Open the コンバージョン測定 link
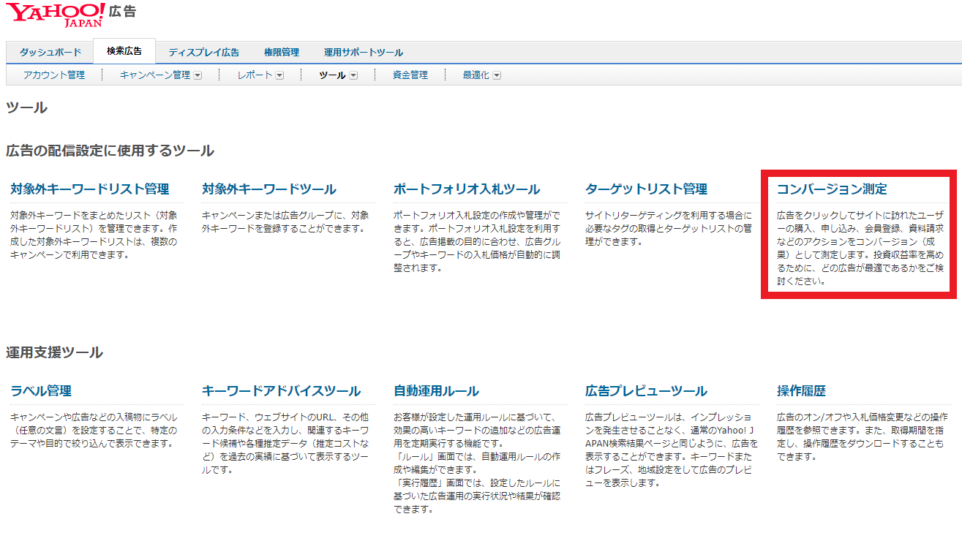Image resolution: width=962 pixels, height=560 pixels. click(832, 189)
